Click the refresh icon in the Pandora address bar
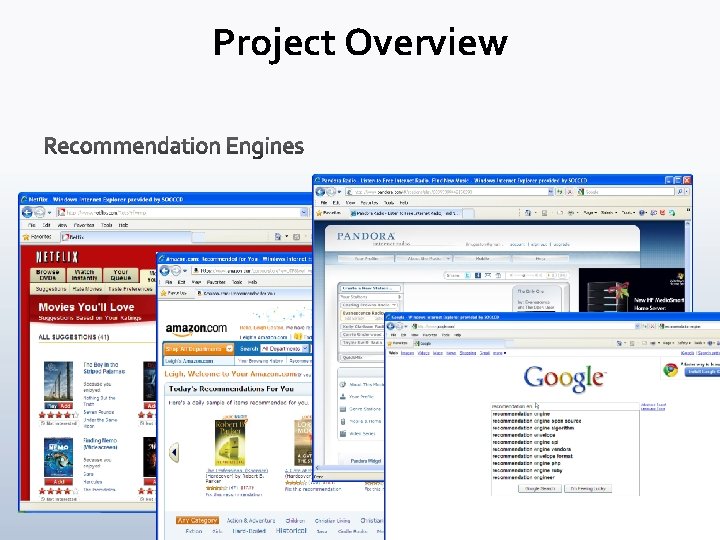 pos(560,192)
